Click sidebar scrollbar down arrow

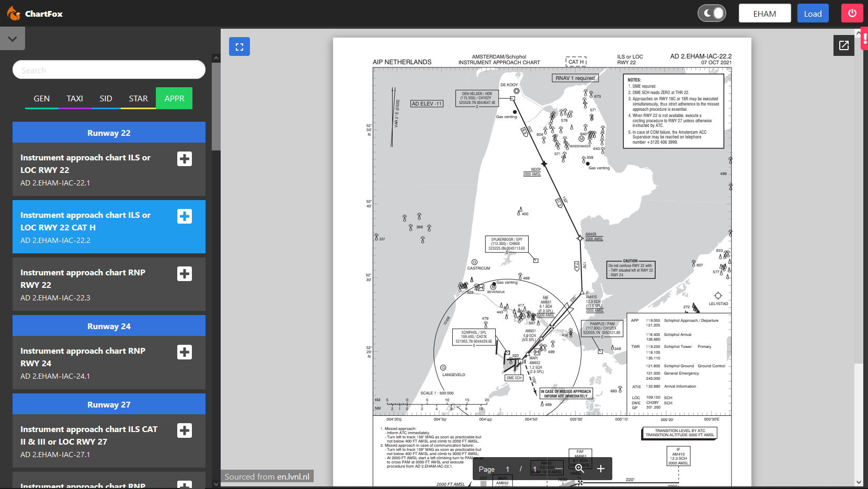coord(216,484)
